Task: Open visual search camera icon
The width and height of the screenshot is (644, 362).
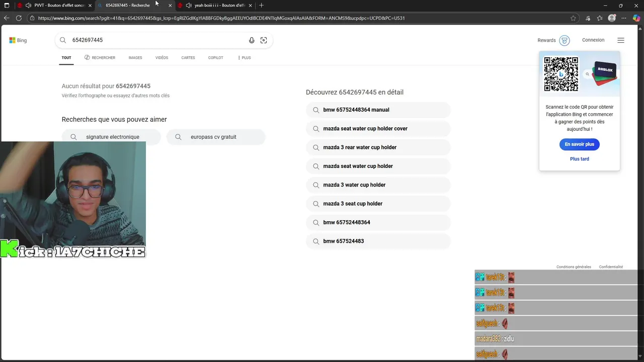Action: (x=264, y=40)
